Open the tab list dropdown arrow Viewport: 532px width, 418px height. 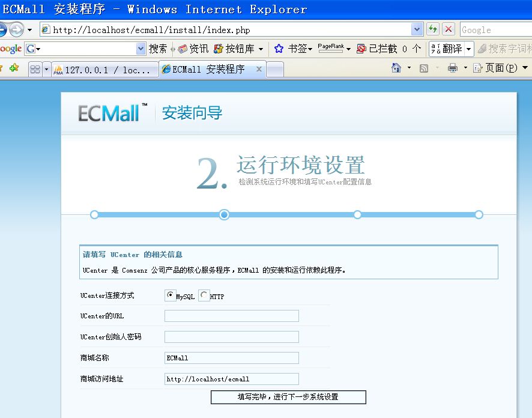[x=46, y=69]
